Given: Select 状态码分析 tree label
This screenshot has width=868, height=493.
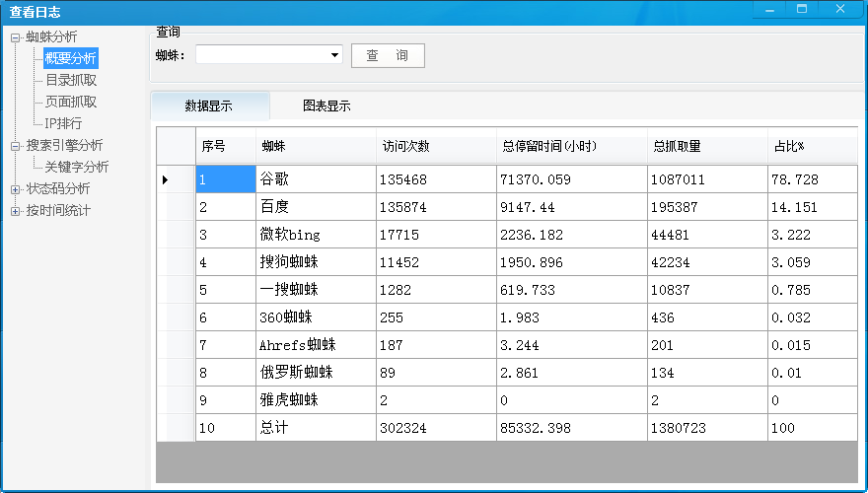Looking at the screenshot, I should 58,188.
